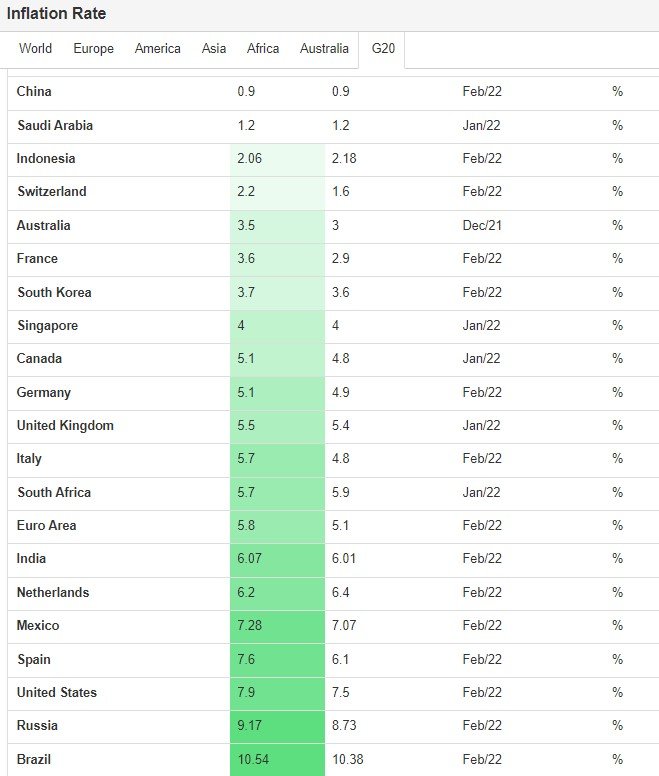
Task: Click the active G20 tab
Action: coord(381,49)
